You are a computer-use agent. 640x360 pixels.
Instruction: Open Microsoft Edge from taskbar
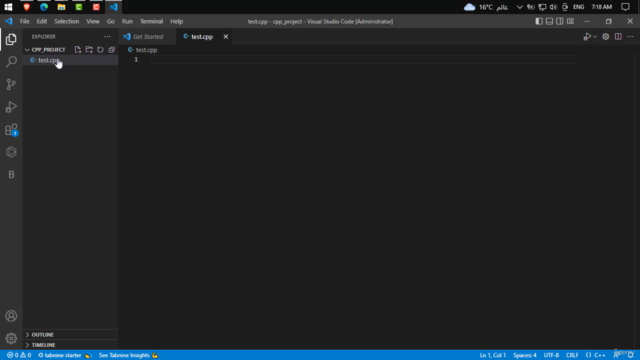pos(44,7)
